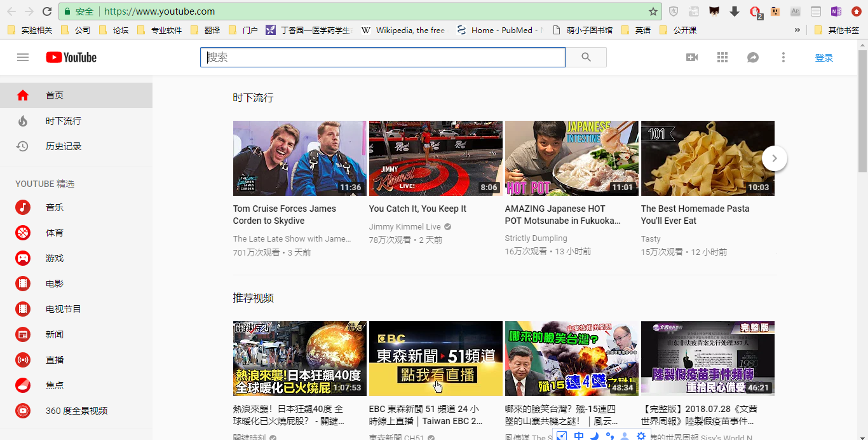The image size is (868, 440).
Task: Click the search magnifier button
Action: pos(586,57)
